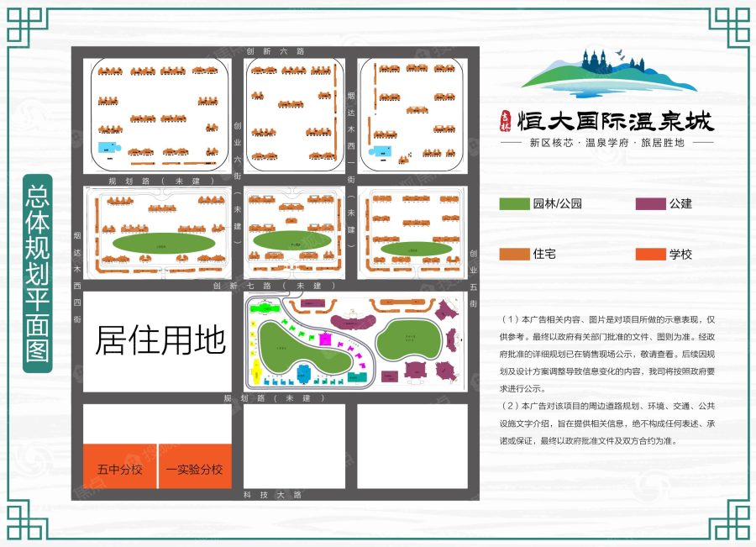Click the 一实验分校 school block
The image size is (756, 547).
[195, 466]
